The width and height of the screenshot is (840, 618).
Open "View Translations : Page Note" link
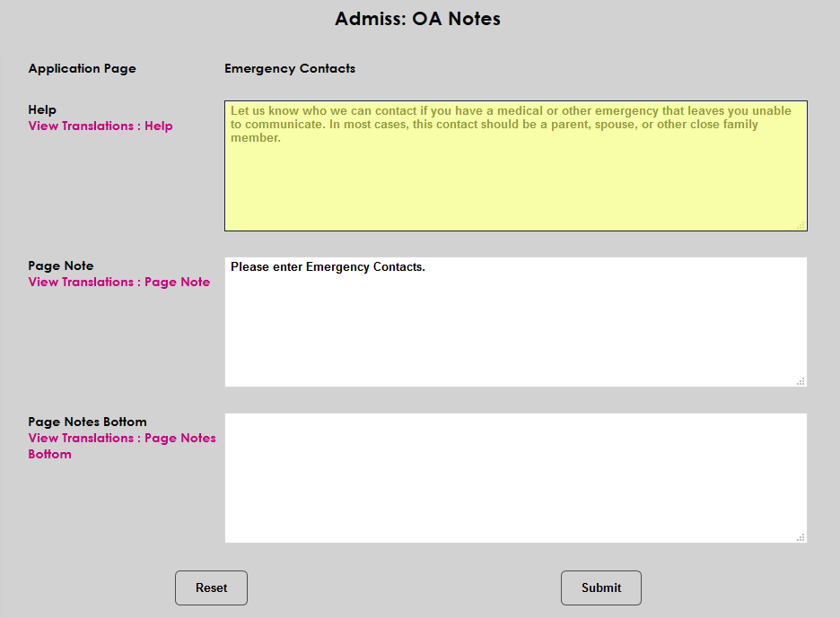[118, 282]
